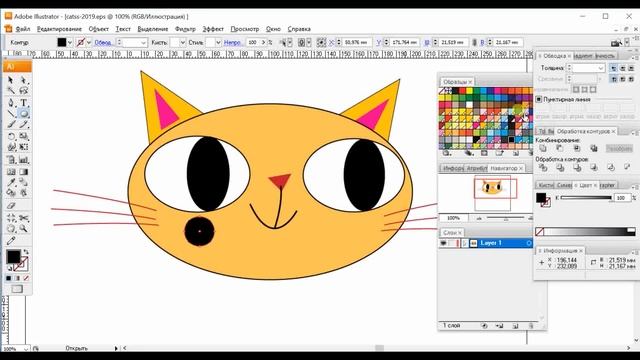Open the zoom level dropdown at bottom left

click(x=26, y=349)
